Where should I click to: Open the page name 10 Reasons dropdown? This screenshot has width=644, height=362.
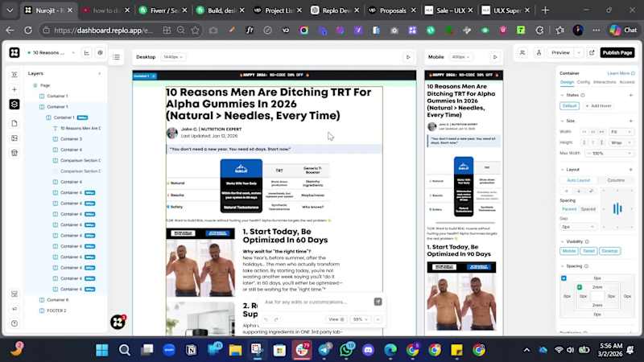52,52
